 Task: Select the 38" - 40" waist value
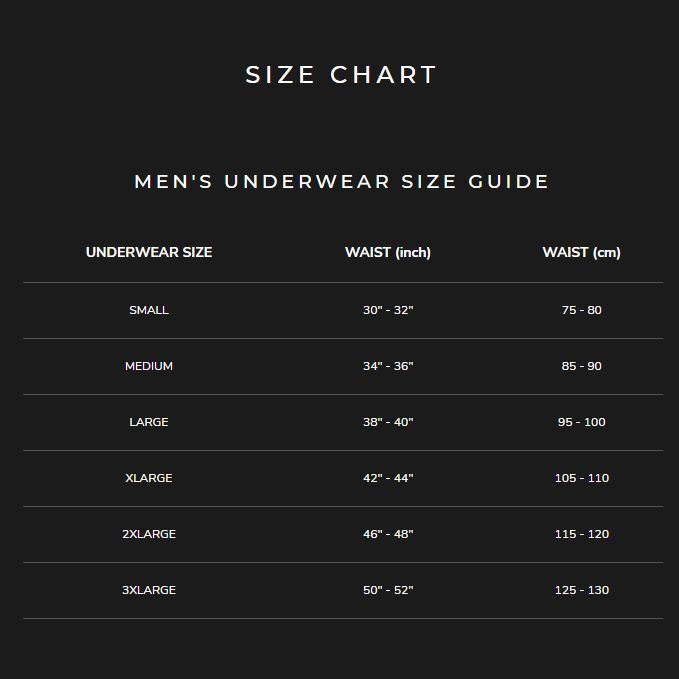(388, 422)
